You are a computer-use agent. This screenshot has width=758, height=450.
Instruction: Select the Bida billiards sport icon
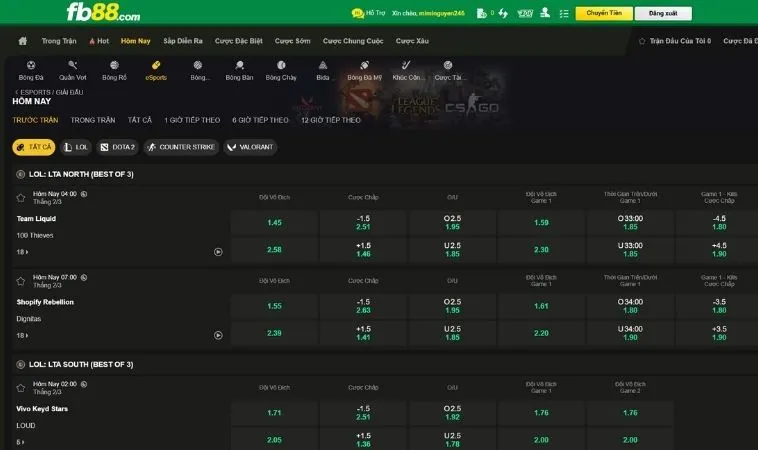[x=322, y=66]
